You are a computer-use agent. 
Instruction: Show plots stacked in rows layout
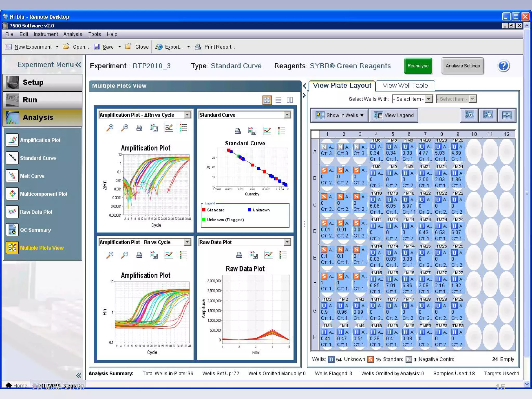click(278, 100)
